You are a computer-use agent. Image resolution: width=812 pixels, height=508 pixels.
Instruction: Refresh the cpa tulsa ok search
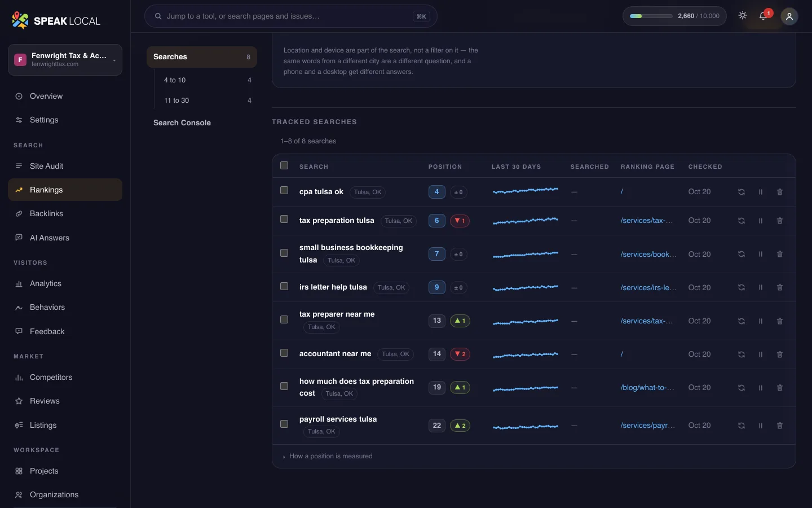pos(742,192)
